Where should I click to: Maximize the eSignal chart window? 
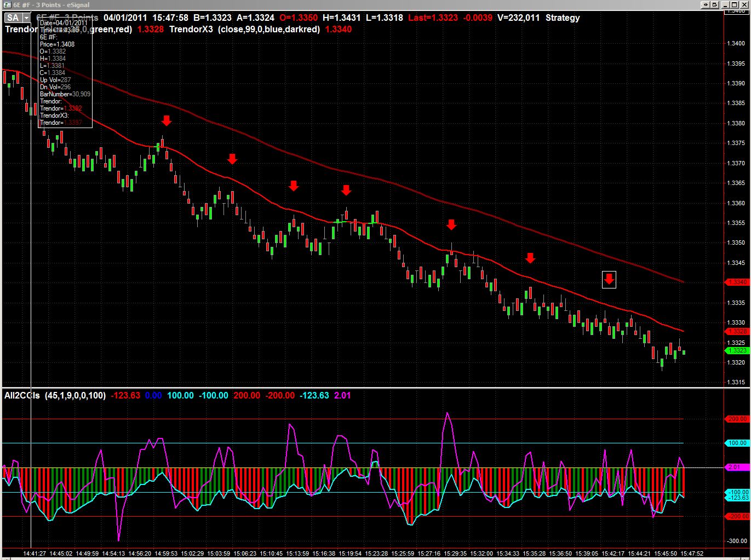tap(735, 5)
